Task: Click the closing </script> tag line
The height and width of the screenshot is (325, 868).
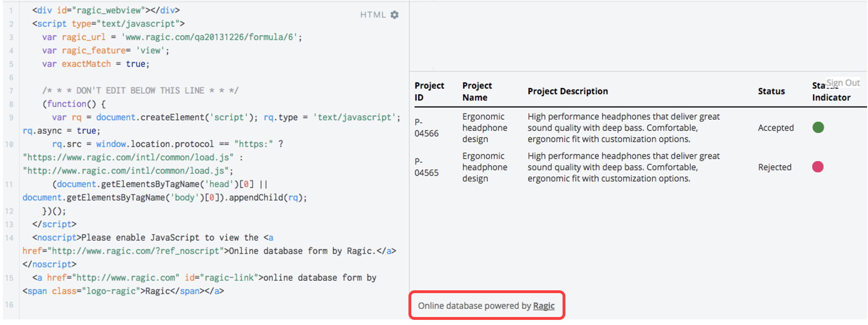Action: (x=54, y=224)
